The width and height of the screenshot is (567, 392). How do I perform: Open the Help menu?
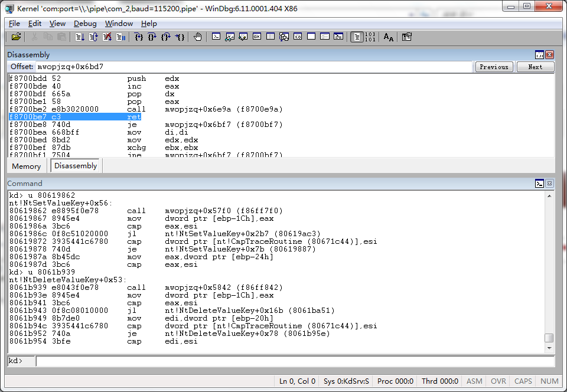(x=149, y=24)
